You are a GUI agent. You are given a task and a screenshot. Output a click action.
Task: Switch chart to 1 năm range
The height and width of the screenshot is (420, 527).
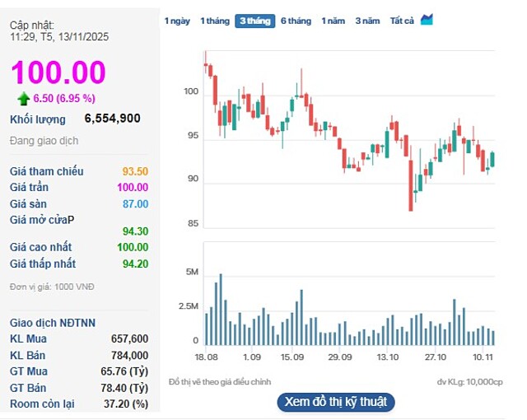click(333, 21)
